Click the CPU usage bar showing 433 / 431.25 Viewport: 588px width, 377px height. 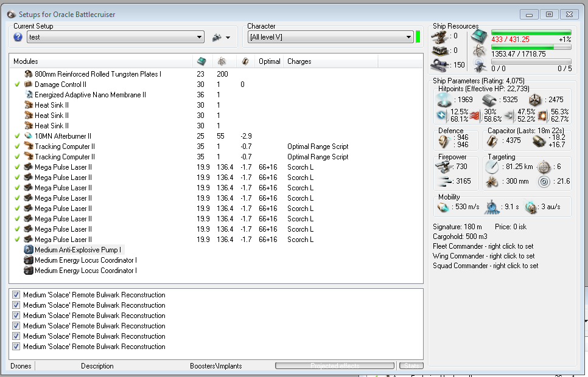(531, 33)
